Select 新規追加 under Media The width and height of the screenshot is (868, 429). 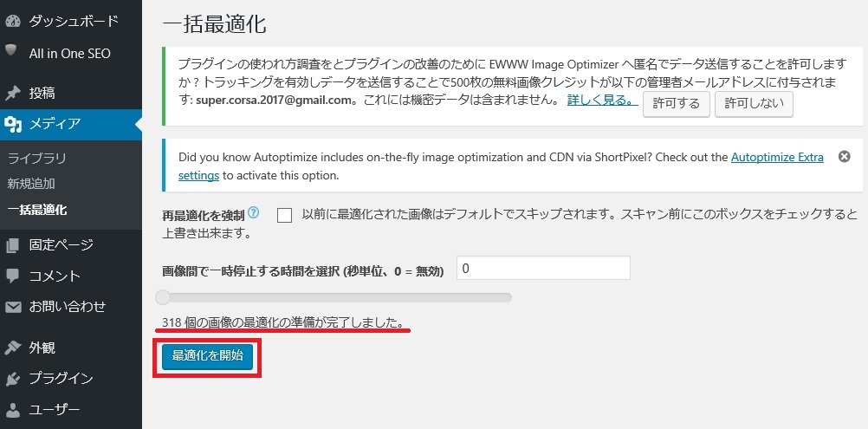[x=31, y=184]
